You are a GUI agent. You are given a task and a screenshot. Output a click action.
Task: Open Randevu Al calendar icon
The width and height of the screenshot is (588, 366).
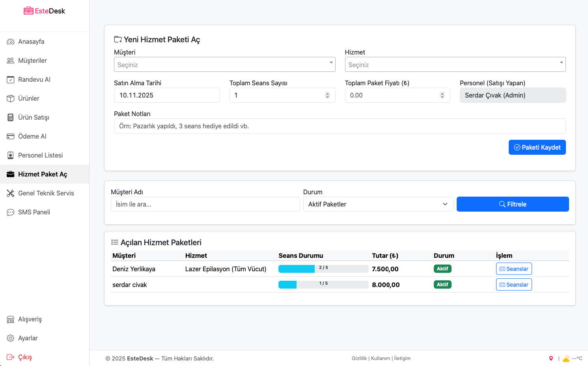[x=11, y=80]
